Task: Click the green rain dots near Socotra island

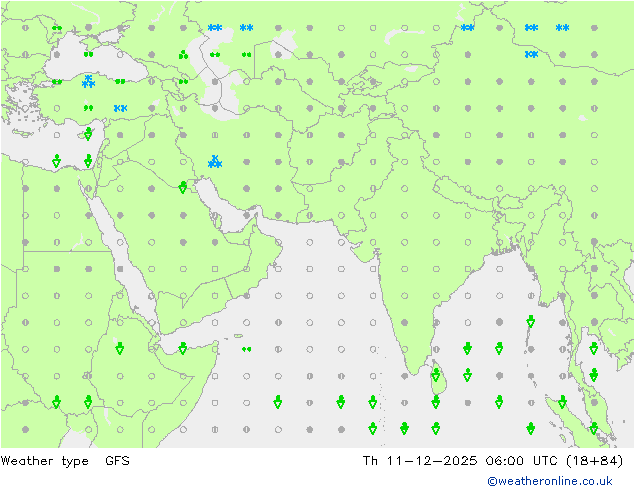Action: (x=246, y=349)
